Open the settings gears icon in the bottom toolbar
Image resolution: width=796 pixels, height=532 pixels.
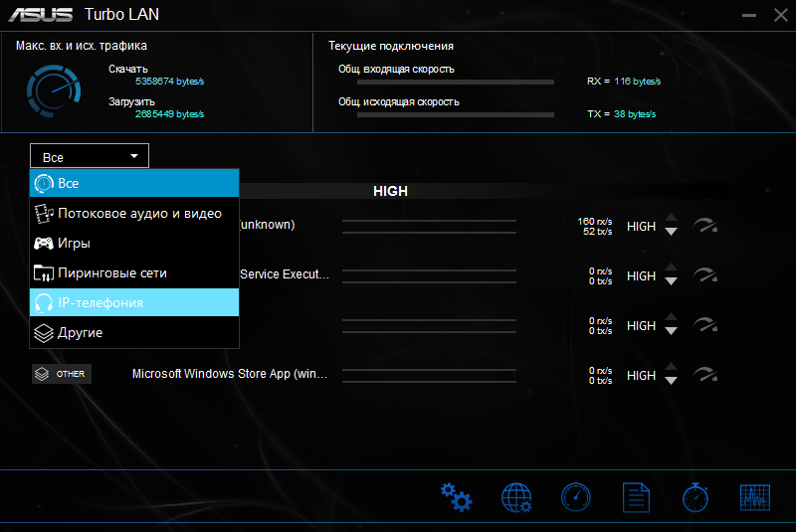tap(457, 497)
